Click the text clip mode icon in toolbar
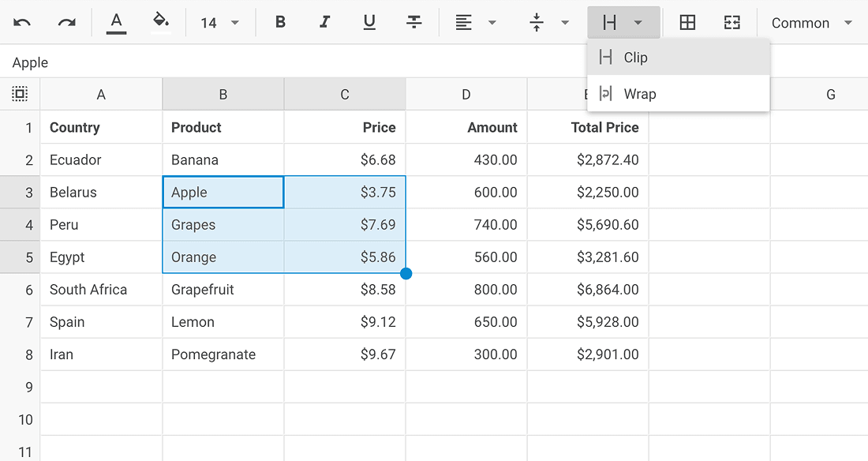Screen dimensions: 868x461 609,23
